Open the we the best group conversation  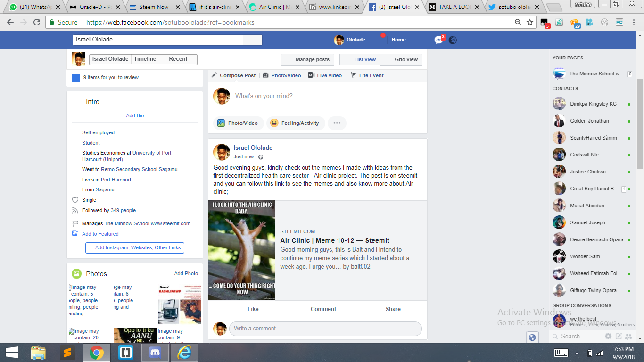click(x=592, y=321)
